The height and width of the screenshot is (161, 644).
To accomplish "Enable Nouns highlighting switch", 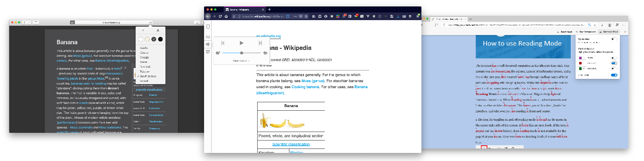I will click(614, 58).
